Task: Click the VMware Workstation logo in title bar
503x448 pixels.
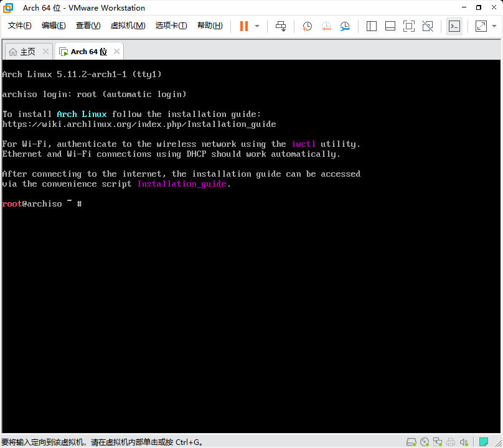Action: 8,7
